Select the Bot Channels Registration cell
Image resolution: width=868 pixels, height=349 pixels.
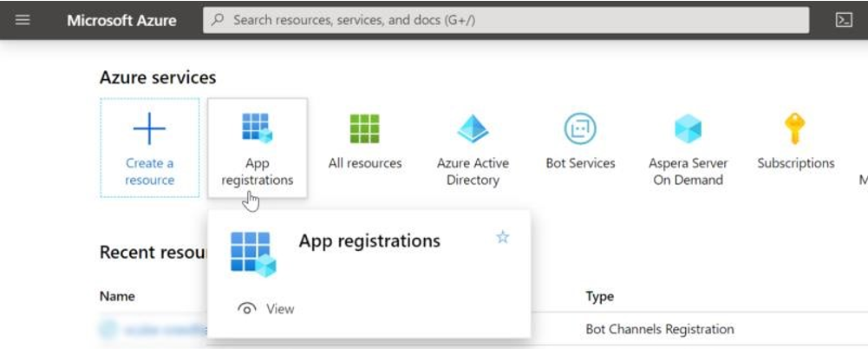[x=660, y=329]
